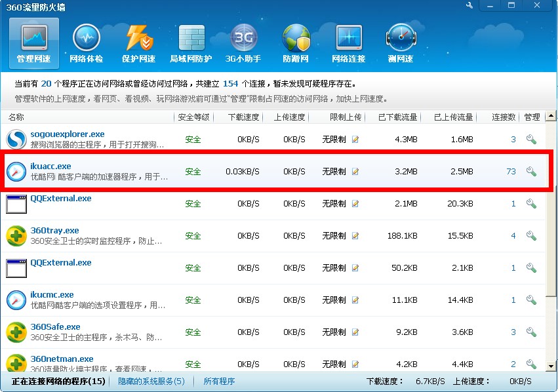Screen dimensions: 558x392
Task: Click the ikucmc.exe program icon
Action: point(16,300)
